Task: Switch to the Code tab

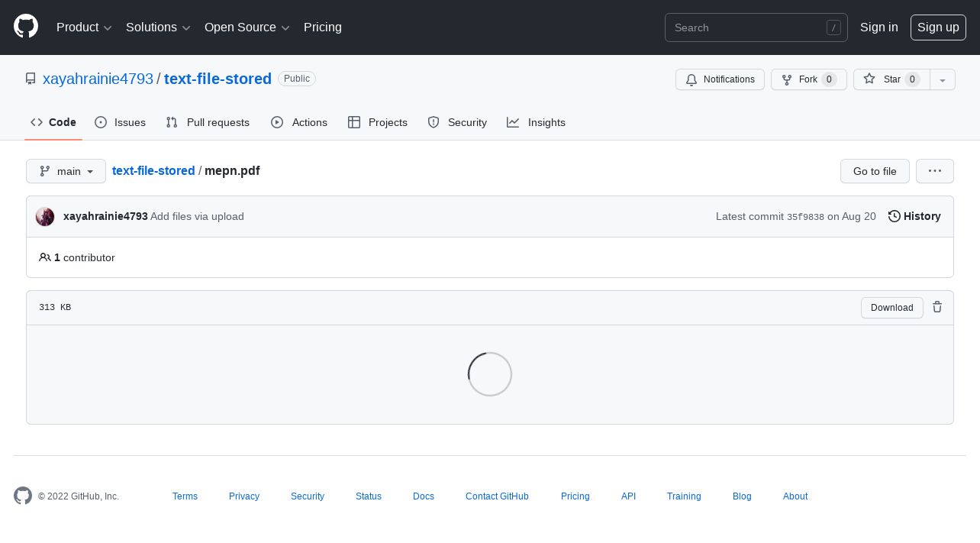Action: [x=53, y=122]
